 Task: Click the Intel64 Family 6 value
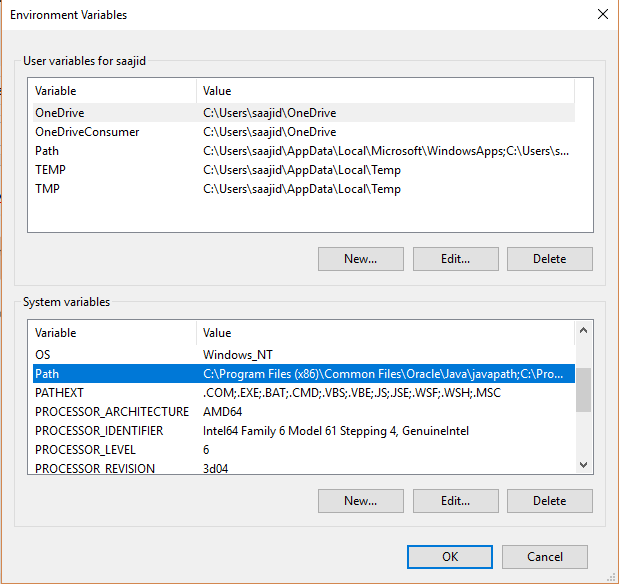[x=336, y=431]
